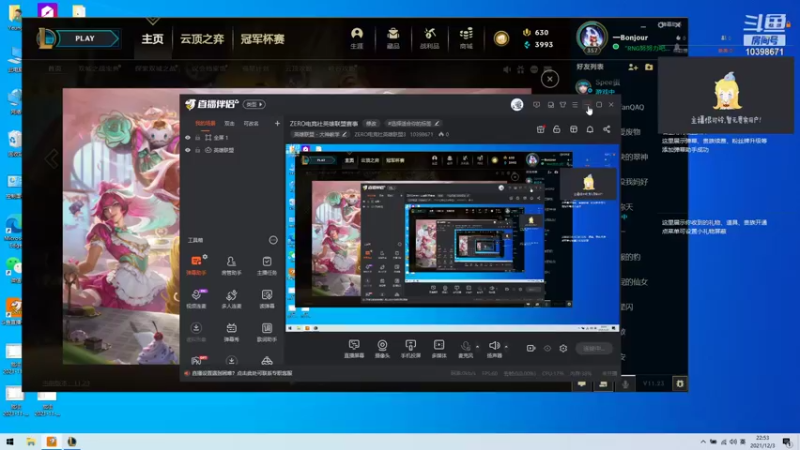Viewport: 800px width, 450px height.
Task: Toggle the lock on the 英雄联盟 source
Action: [x=197, y=151]
